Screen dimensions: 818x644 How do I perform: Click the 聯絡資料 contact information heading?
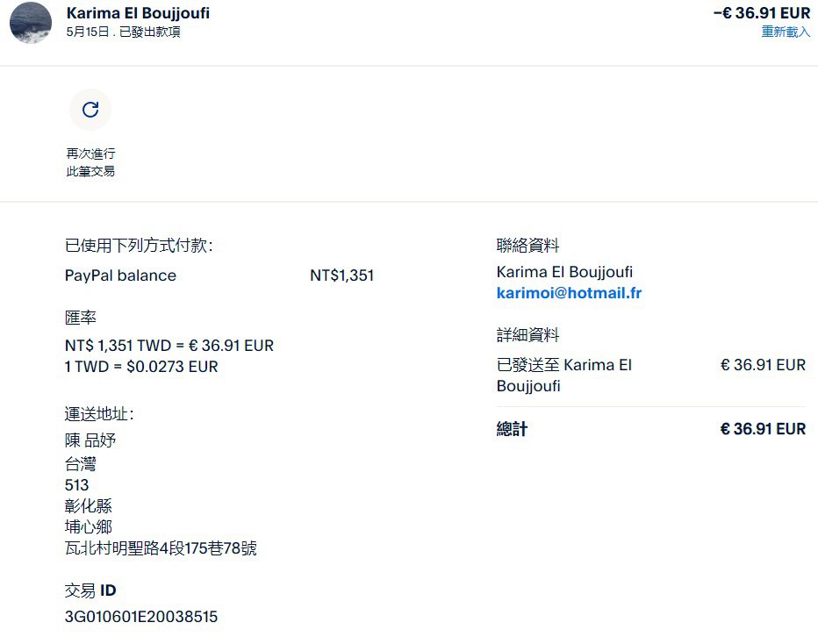tap(528, 245)
